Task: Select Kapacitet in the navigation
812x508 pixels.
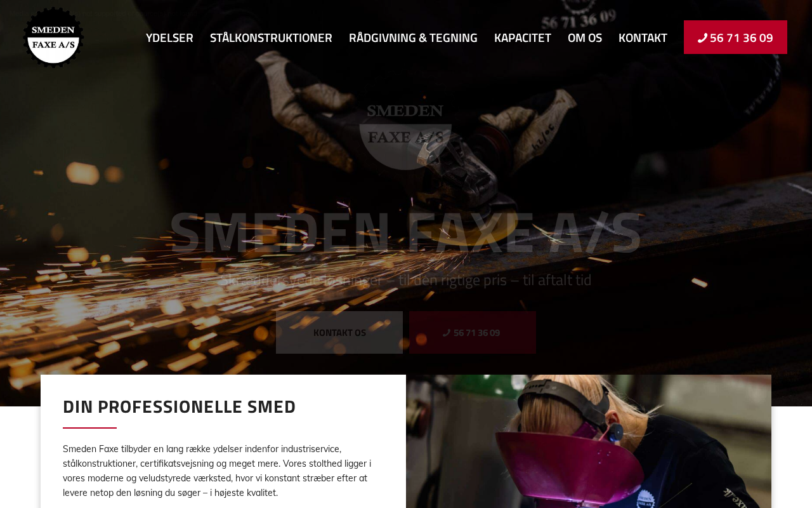Action: tap(523, 37)
